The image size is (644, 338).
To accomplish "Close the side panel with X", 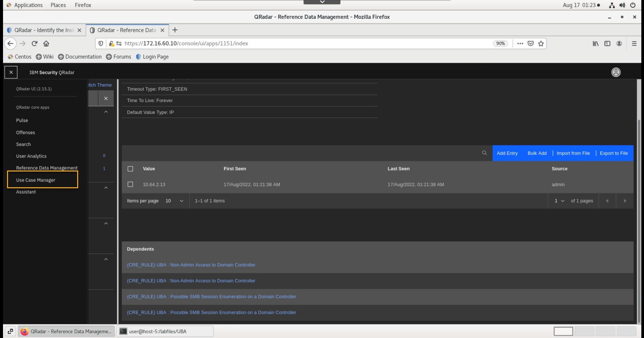I will pyautogui.click(x=106, y=98).
